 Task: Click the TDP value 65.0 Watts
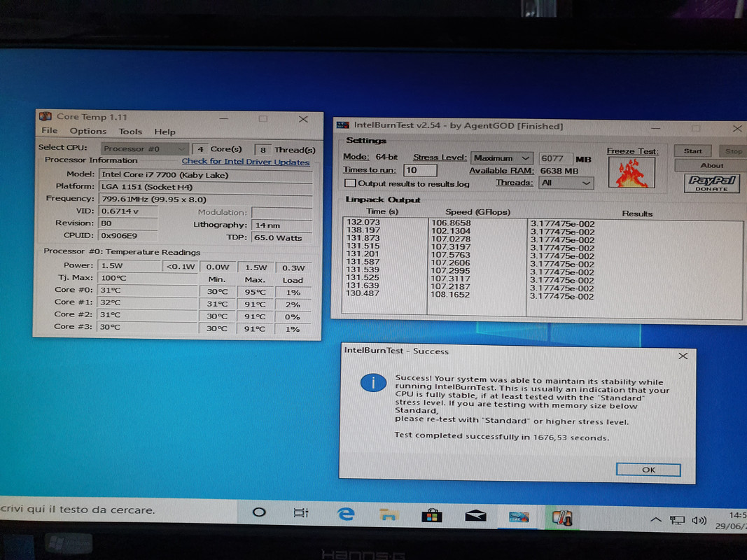pos(281,237)
